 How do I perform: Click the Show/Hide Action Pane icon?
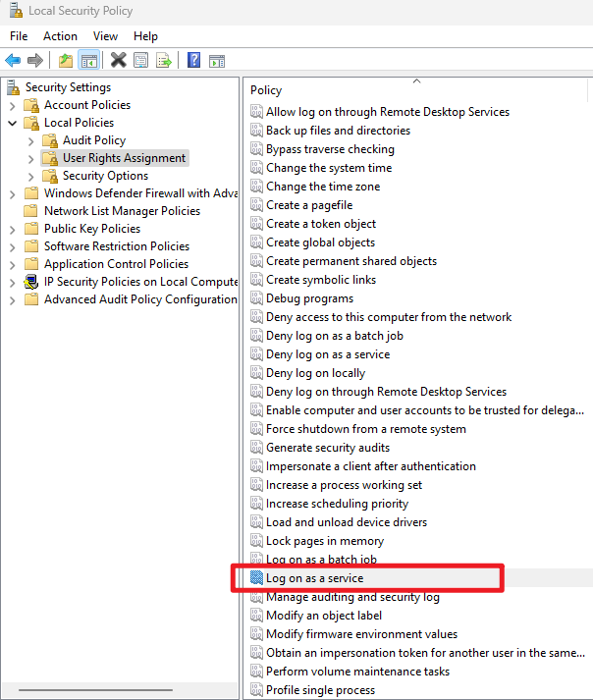pyautogui.click(x=217, y=61)
